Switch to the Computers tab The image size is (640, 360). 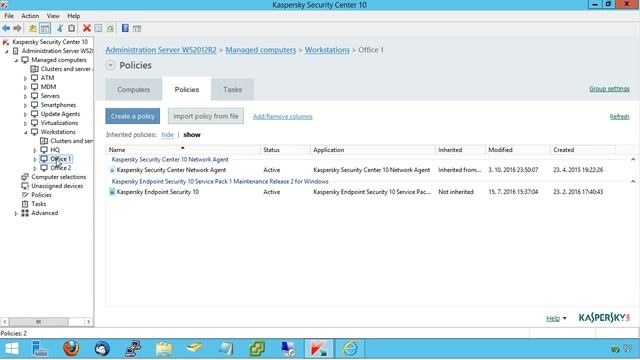point(133,89)
